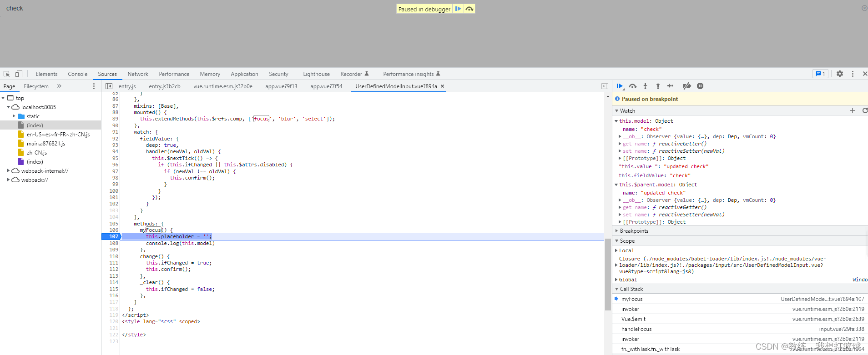Viewport: 868px width, 355px height.
Task: Switch to the Performance panel tab
Action: pos(174,74)
